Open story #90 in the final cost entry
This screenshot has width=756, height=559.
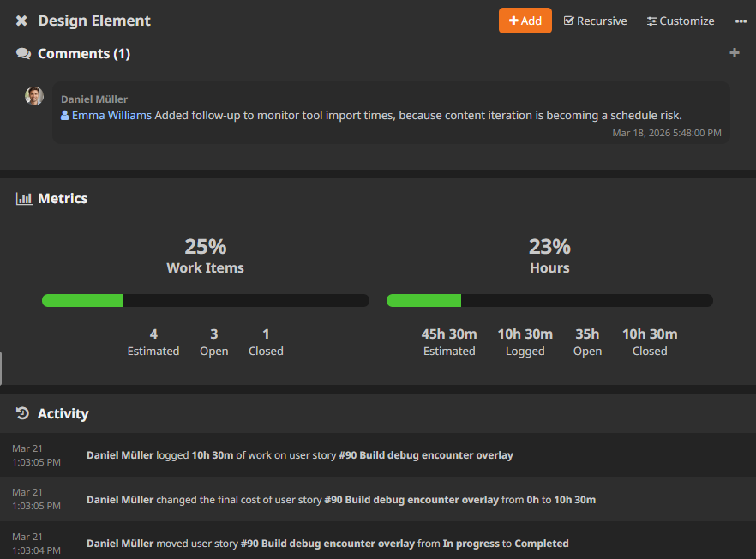tap(411, 500)
